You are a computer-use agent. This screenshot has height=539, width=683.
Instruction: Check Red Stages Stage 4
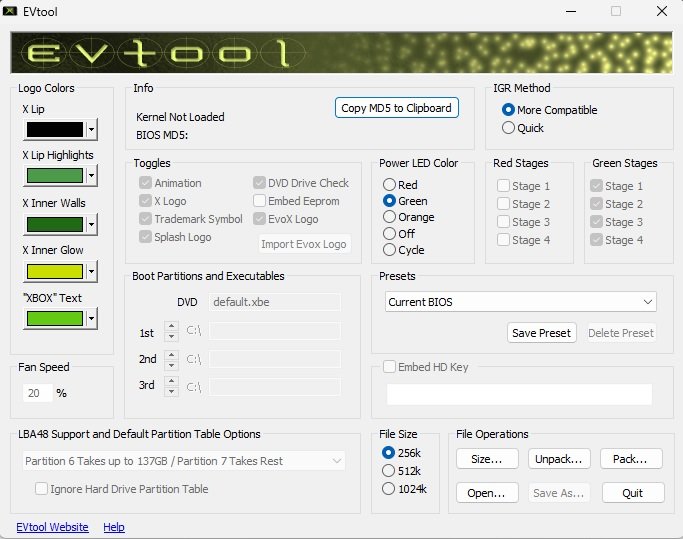pos(523,240)
